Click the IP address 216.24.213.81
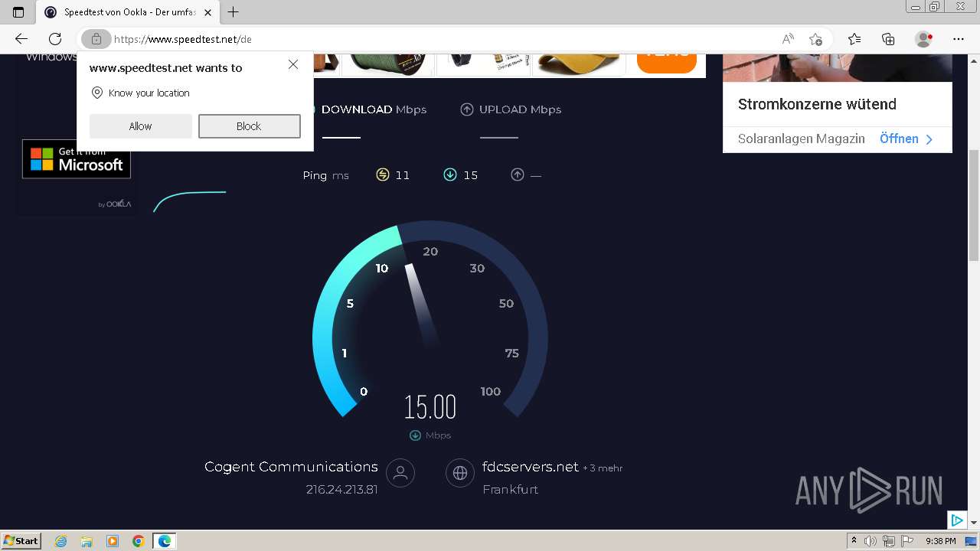This screenshot has height=551, width=980. 341,490
